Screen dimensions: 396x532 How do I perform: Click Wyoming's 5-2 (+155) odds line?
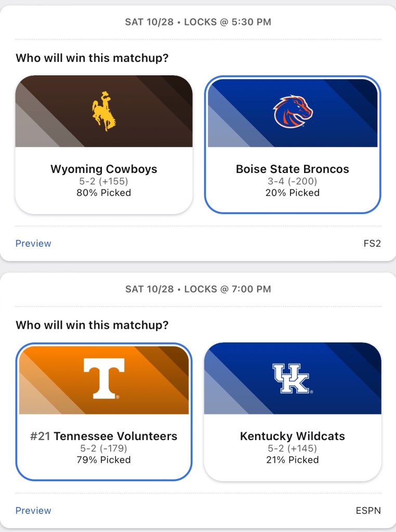click(104, 181)
